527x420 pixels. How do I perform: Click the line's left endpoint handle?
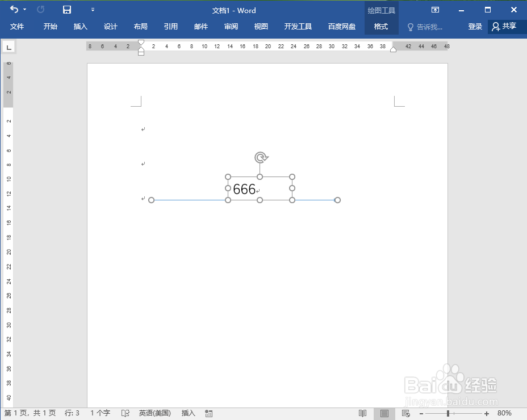click(x=151, y=200)
